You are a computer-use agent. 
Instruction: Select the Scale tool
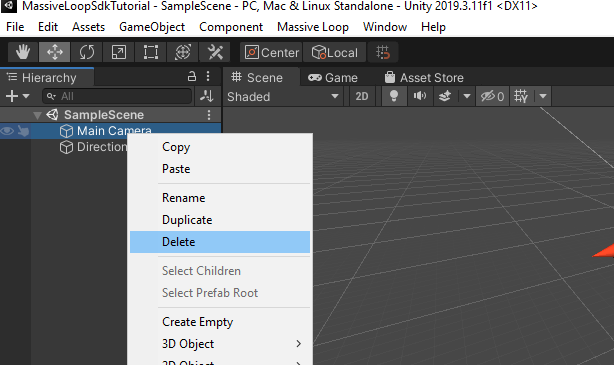pos(119,52)
